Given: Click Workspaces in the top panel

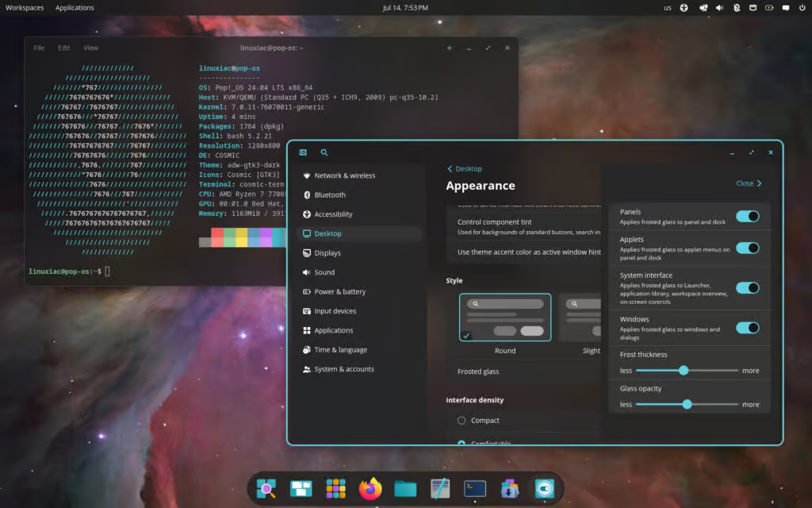Looking at the screenshot, I should tap(25, 8).
